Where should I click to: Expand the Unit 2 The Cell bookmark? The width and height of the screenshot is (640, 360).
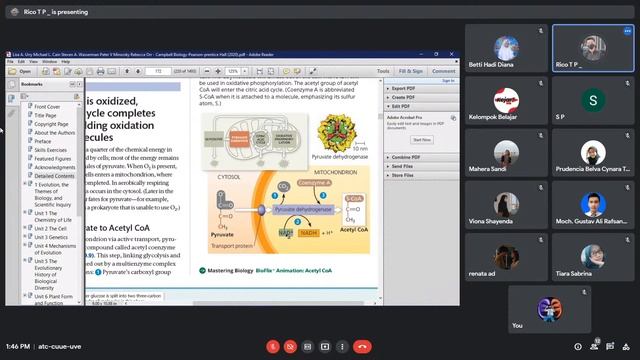coord(24,228)
